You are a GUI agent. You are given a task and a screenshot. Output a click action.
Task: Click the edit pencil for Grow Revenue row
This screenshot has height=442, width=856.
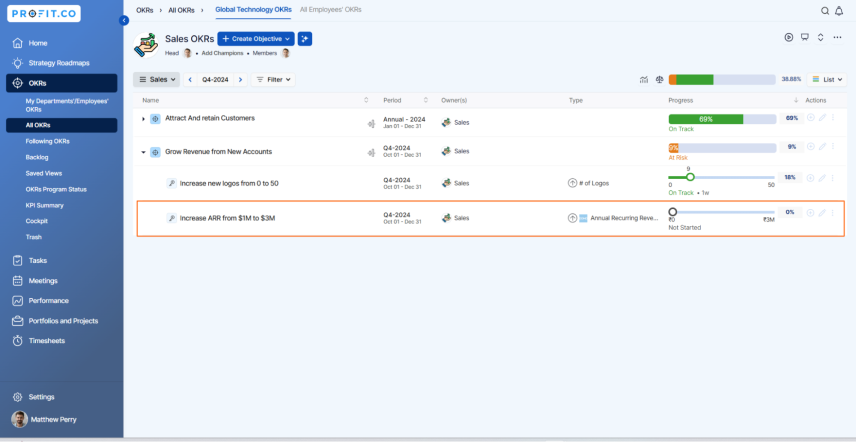click(822, 146)
